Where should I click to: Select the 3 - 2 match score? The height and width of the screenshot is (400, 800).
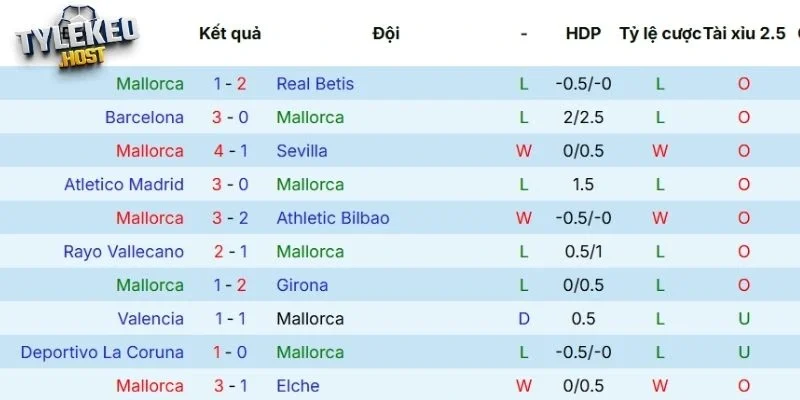coord(230,218)
